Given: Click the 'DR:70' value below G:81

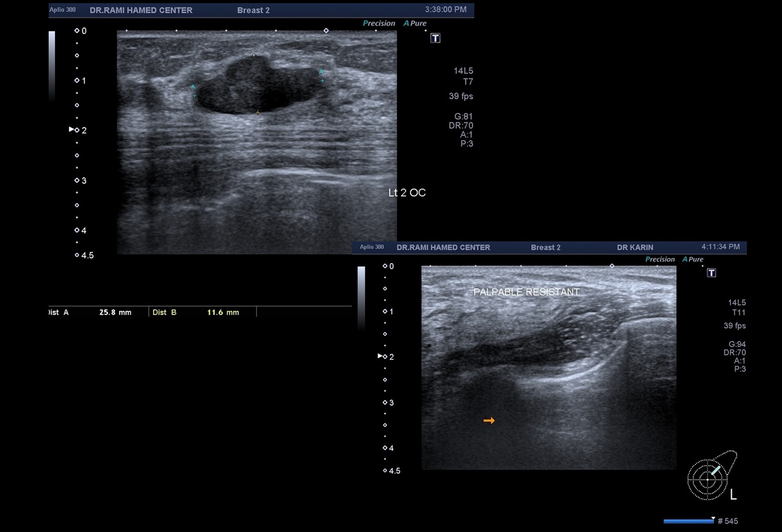Looking at the screenshot, I should (461, 126).
